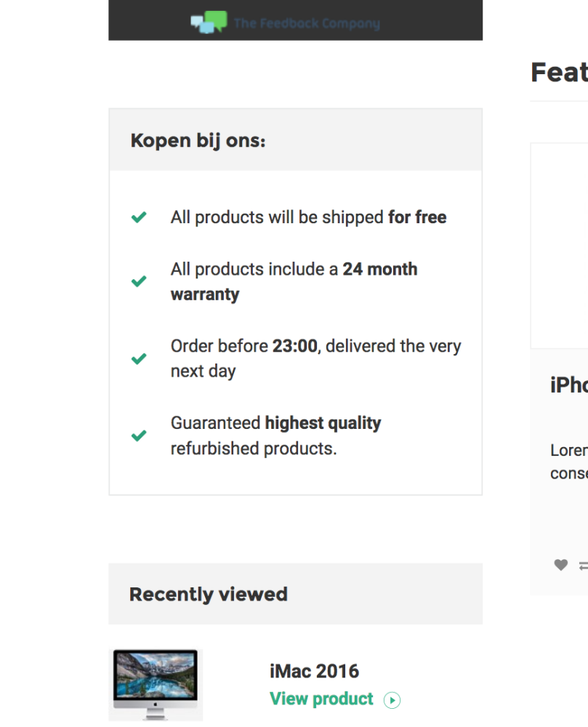The height and width of the screenshot is (727, 588).
Task: Click the compare arrows icon beside the heart
Action: (584, 566)
